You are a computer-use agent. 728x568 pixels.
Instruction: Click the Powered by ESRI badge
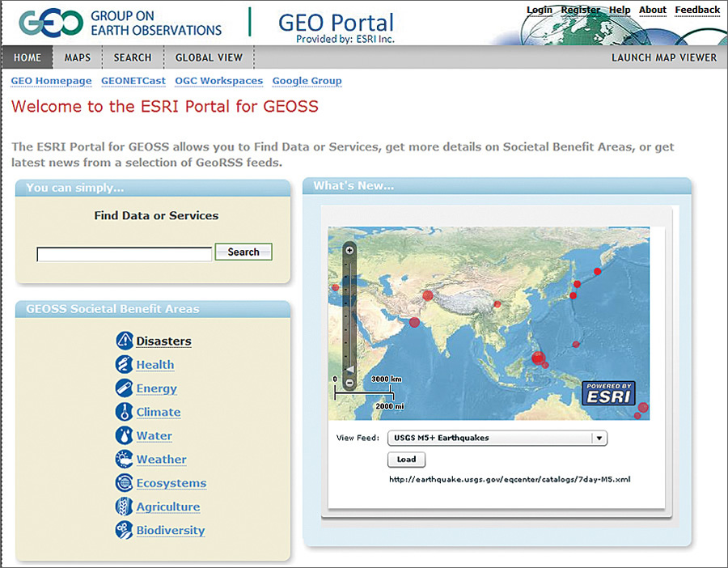tap(608, 393)
